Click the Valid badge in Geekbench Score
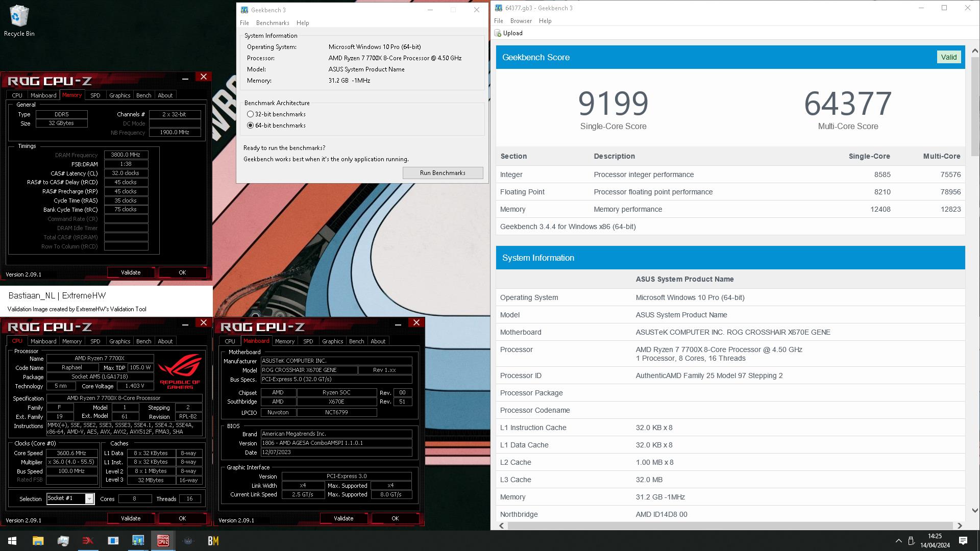The width and height of the screenshot is (980, 551). (x=949, y=57)
